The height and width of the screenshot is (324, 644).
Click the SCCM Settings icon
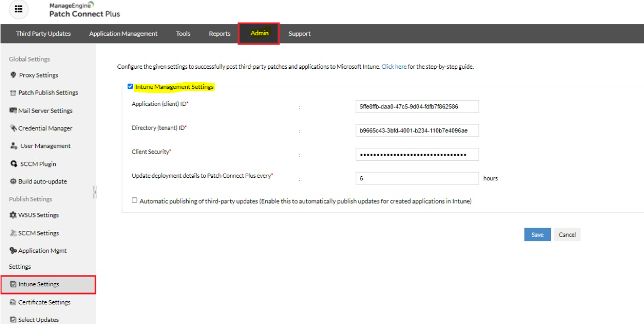tap(13, 233)
